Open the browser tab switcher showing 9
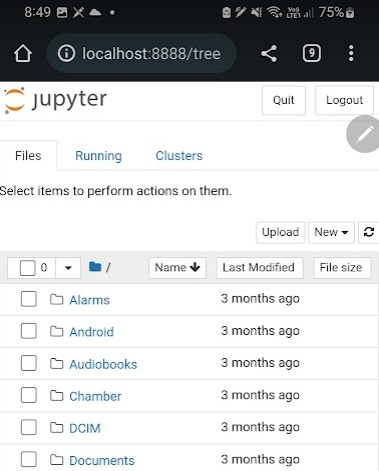 [x=312, y=53]
